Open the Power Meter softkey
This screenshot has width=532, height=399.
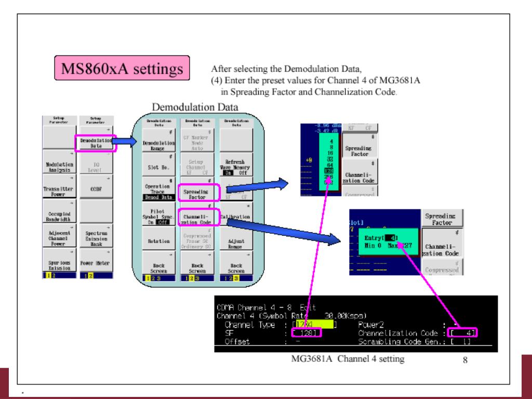[96, 260]
